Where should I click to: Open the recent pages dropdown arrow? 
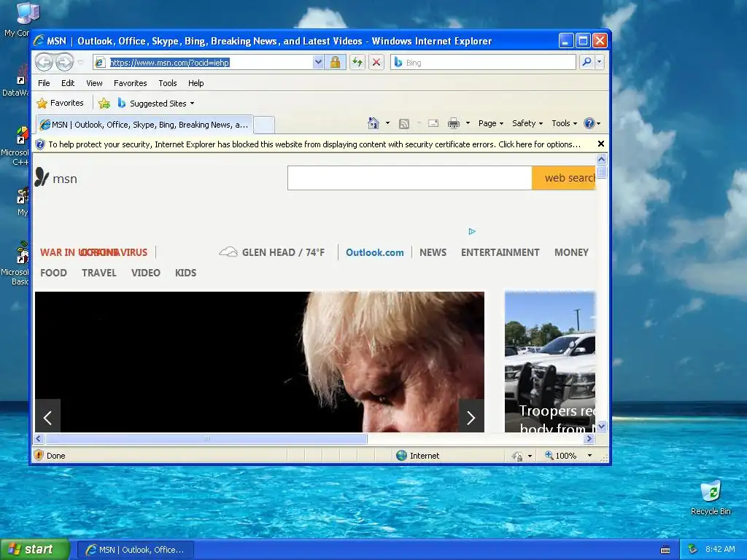(x=80, y=63)
